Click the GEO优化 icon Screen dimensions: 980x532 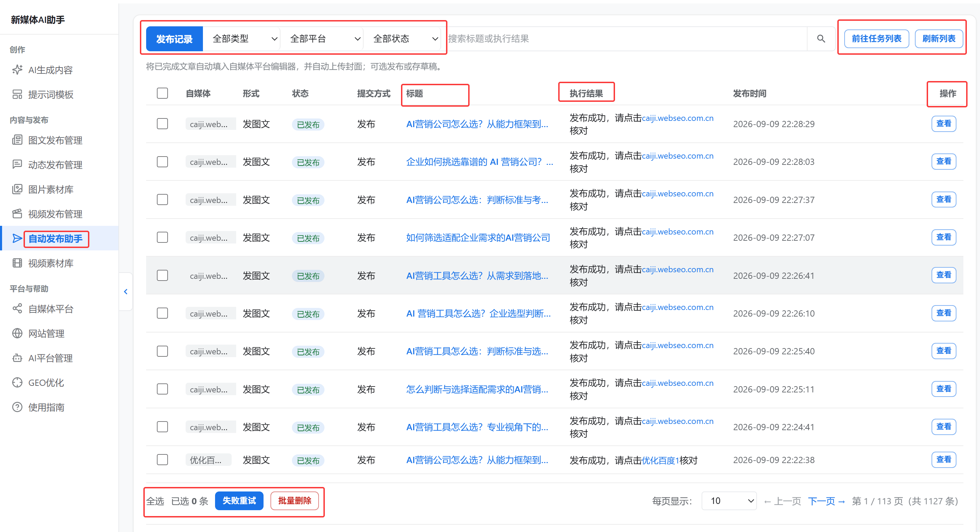click(x=17, y=382)
